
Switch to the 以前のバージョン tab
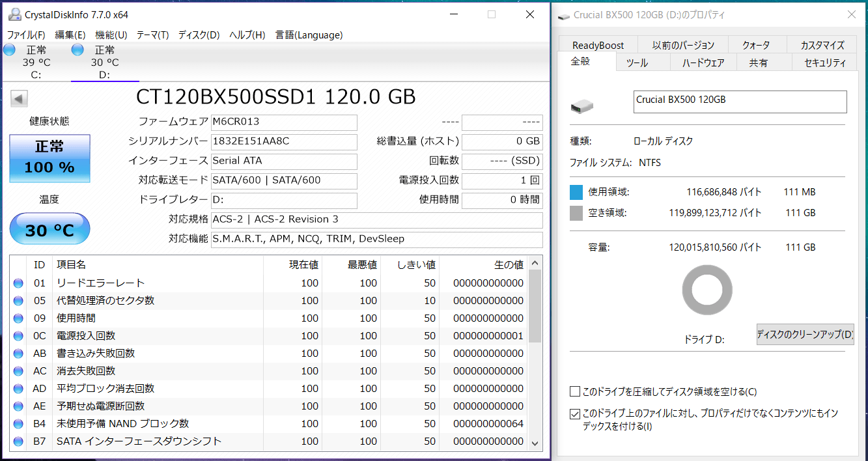coord(684,45)
